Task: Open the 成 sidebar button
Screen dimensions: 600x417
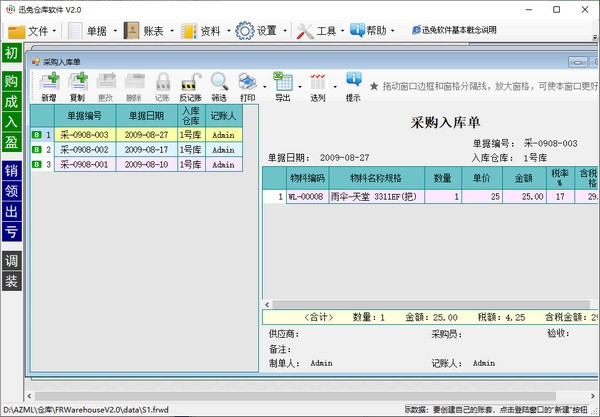Action: pos(11,101)
